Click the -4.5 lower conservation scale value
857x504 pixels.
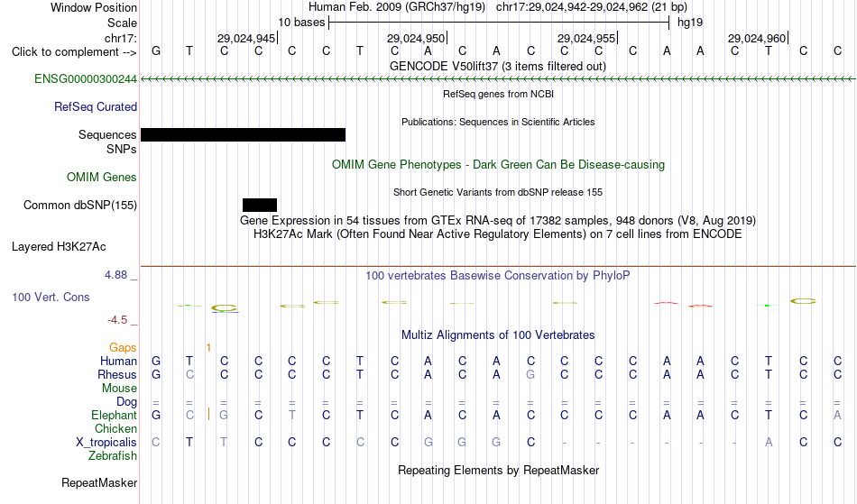[x=117, y=320]
